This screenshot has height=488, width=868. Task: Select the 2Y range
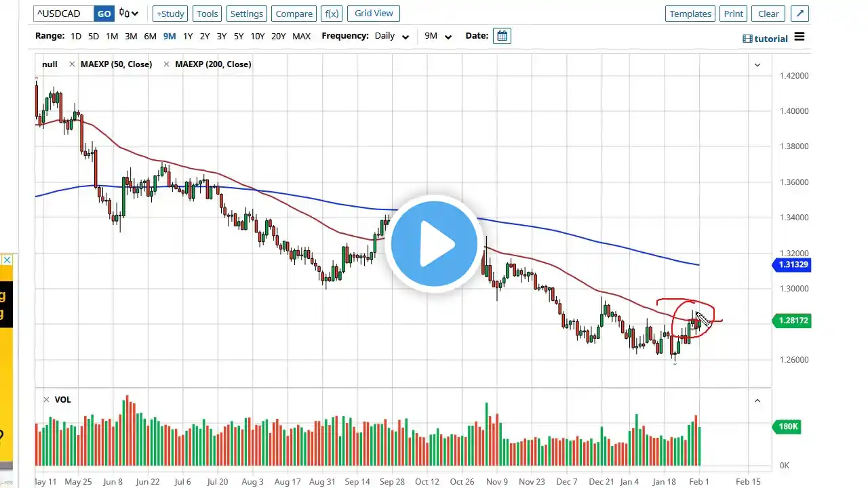[205, 36]
